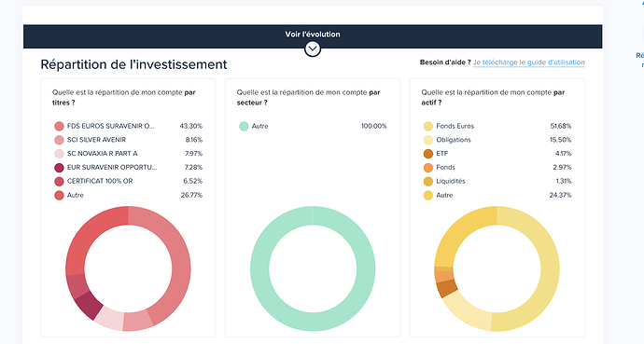The image size is (644, 344).
Task: Select the Autre 26.77% titres legend entry
Action: click(128, 195)
